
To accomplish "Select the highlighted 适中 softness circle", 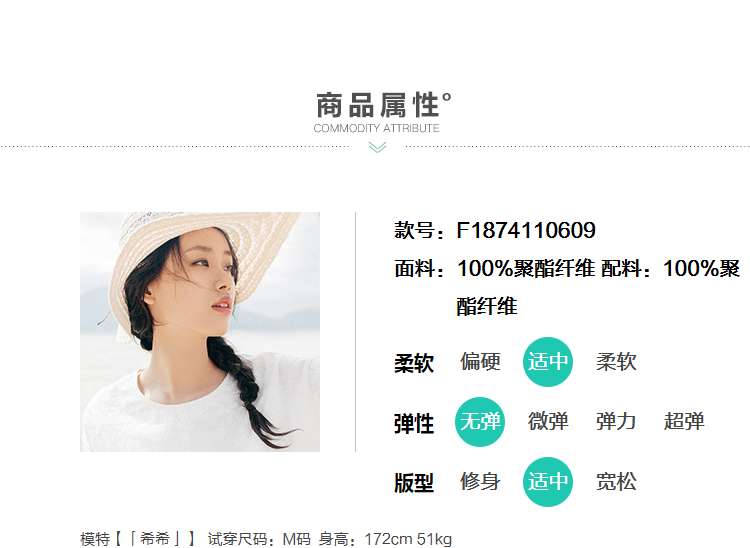I will [548, 362].
